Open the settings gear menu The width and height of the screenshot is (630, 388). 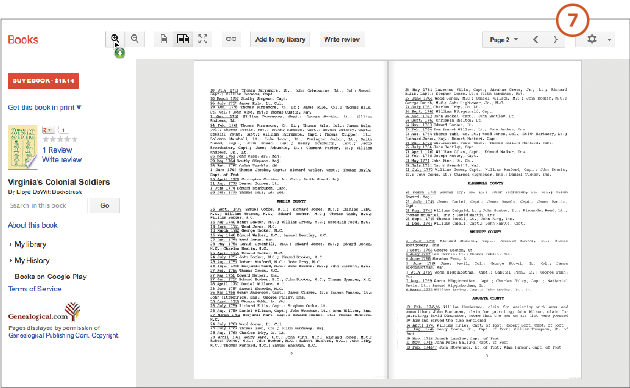[x=592, y=39]
